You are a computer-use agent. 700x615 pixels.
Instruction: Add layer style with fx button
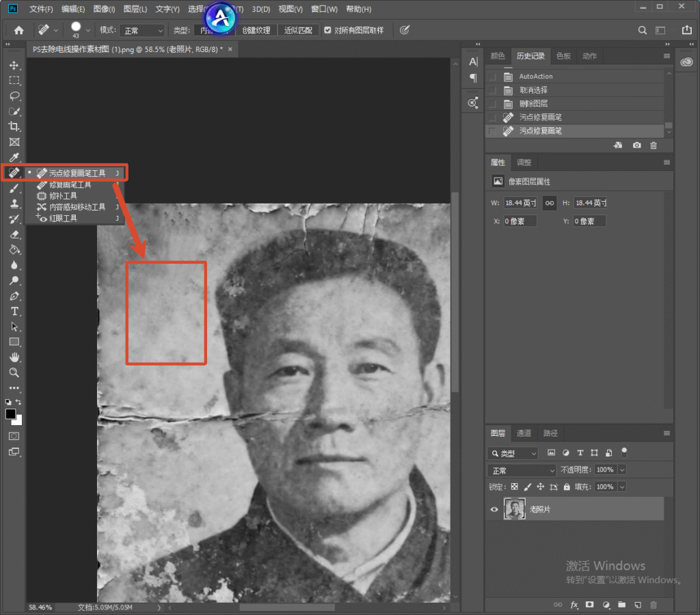(x=574, y=605)
